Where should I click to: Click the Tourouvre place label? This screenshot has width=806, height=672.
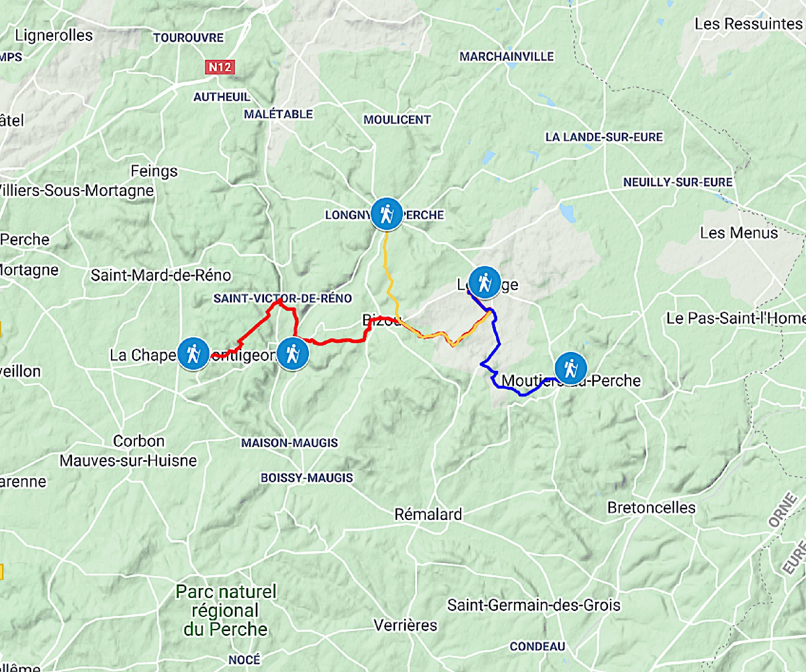(188, 38)
